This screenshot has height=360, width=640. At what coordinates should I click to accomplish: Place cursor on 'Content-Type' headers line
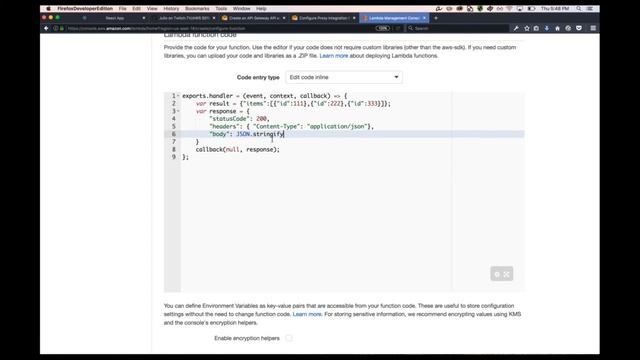point(291,127)
